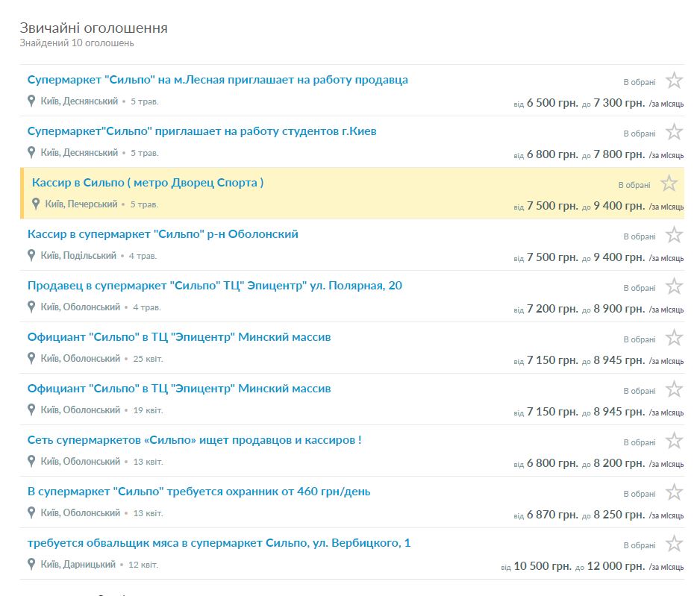Click 'Київ, Деснянський' under студентов г.Киев ad
The height and width of the screenshot is (596, 700).
[79, 153]
